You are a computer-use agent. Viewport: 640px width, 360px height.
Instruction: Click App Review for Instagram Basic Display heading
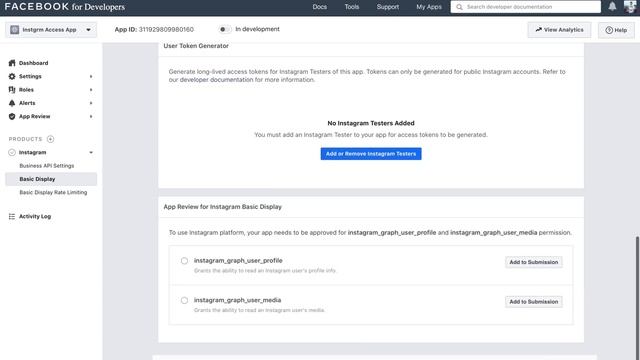click(x=222, y=207)
